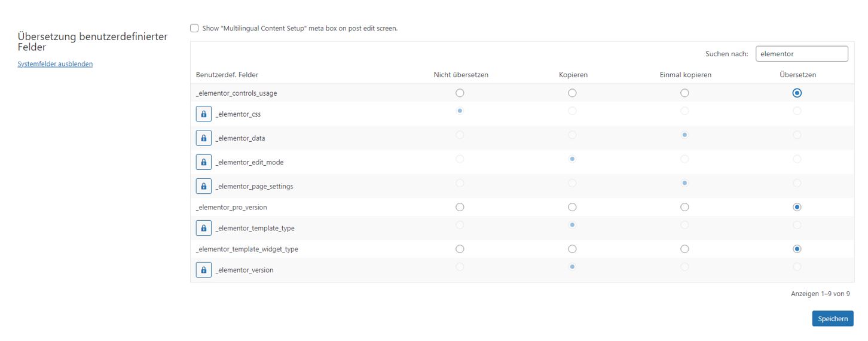Click the Übersetzen column header

pos(798,75)
